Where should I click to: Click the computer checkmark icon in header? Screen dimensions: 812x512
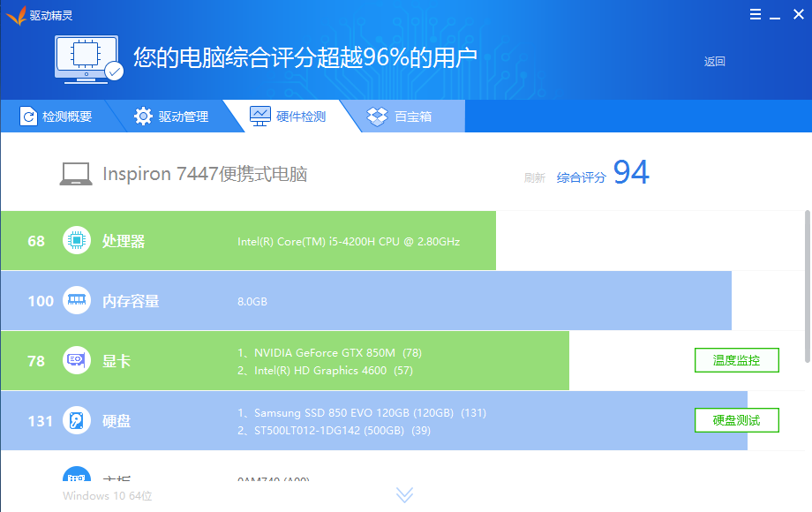pyautogui.click(x=88, y=59)
